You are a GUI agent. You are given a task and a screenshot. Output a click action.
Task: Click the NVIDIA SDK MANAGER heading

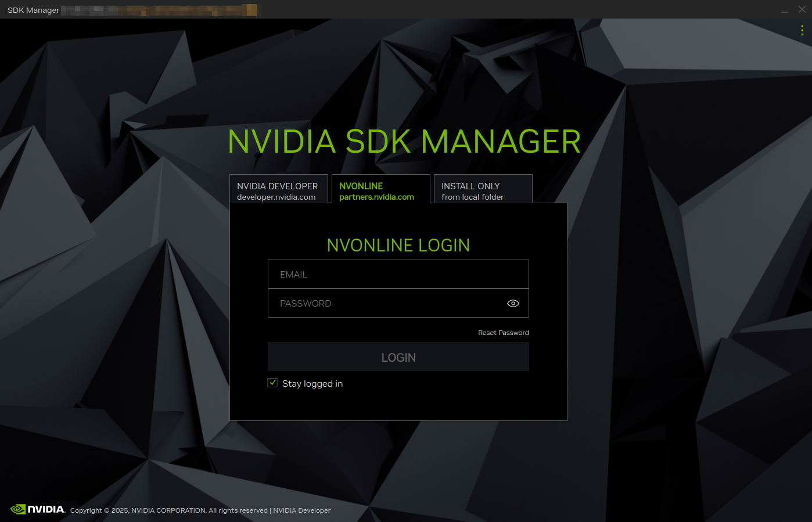click(405, 141)
